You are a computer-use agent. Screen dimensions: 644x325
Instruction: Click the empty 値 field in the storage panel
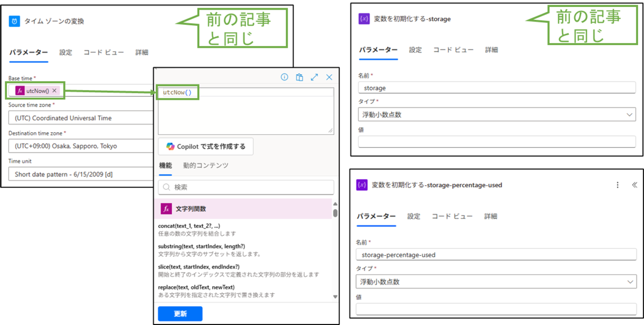click(497, 142)
